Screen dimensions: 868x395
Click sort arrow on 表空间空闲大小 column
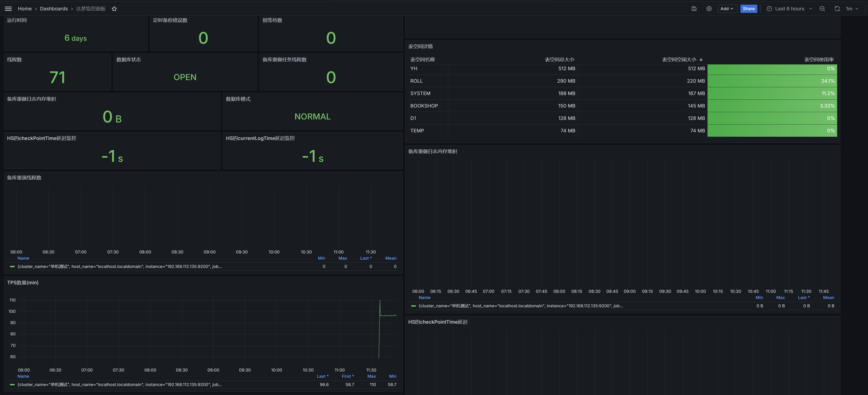[x=701, y=60]
